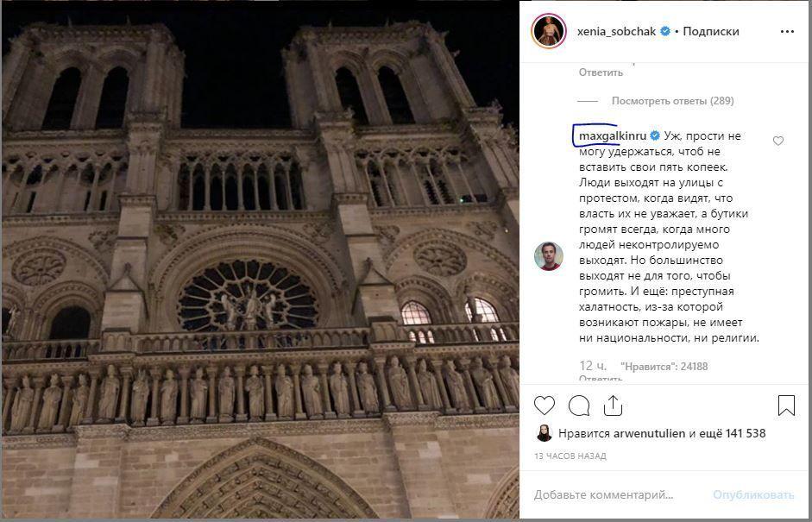812x522 pixels.
Task: Like the post with heart icon
Action: click(x=544, y=406)
